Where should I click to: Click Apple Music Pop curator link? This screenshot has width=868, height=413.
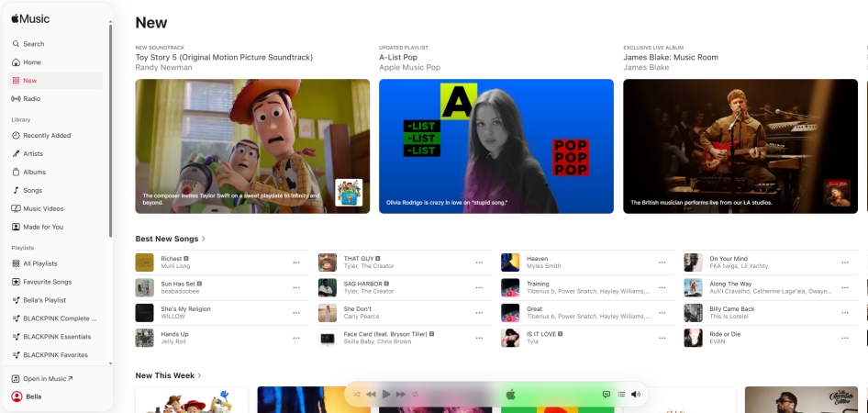pos(409,68)
